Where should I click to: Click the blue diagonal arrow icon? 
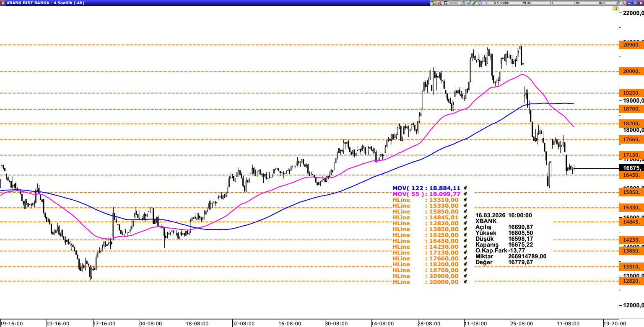618,3
